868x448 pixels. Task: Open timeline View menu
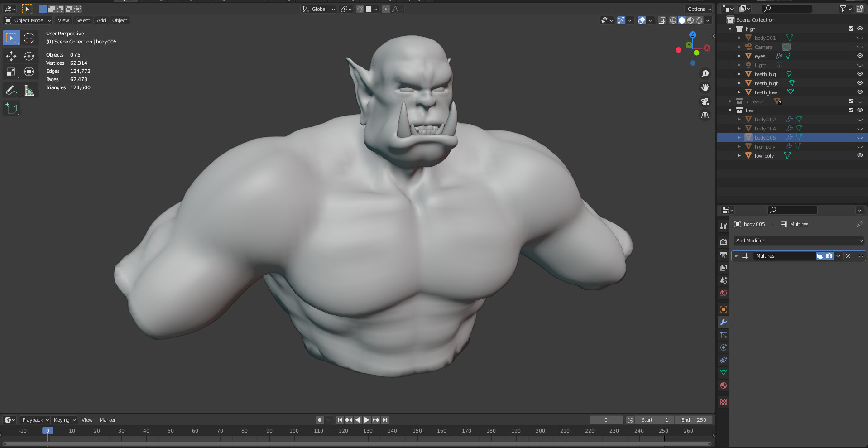point(87,420)
